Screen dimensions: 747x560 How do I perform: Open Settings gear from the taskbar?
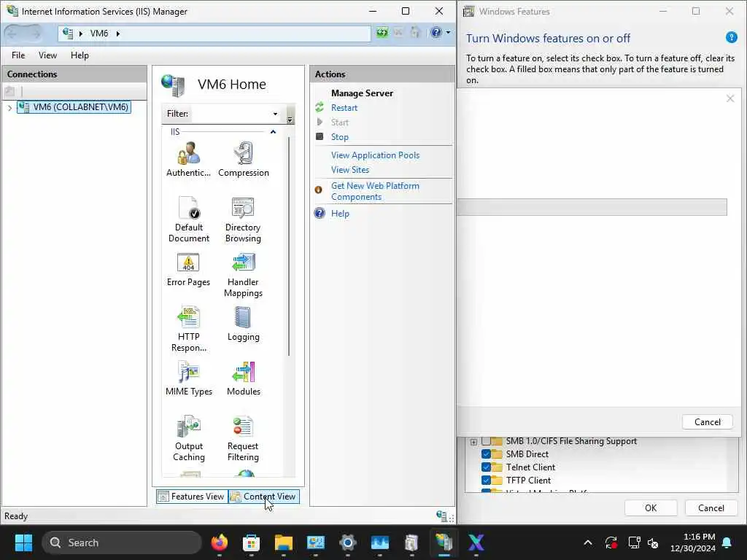click(x=348, y=542)
